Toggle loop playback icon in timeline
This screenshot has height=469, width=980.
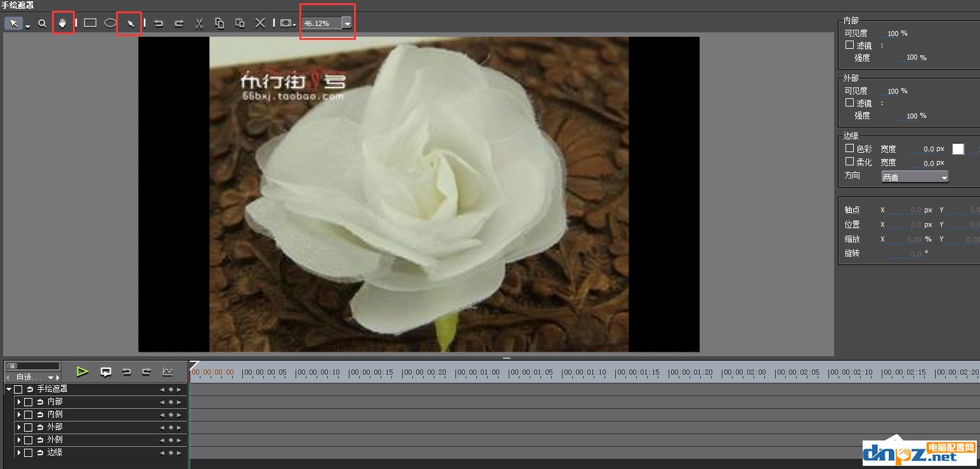[x=106, y=371]
